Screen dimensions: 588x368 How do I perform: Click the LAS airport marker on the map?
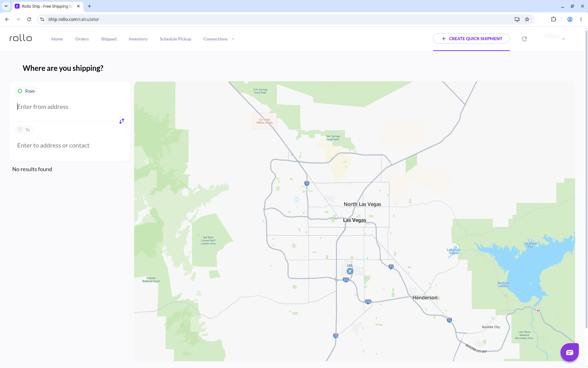(350, 271)
